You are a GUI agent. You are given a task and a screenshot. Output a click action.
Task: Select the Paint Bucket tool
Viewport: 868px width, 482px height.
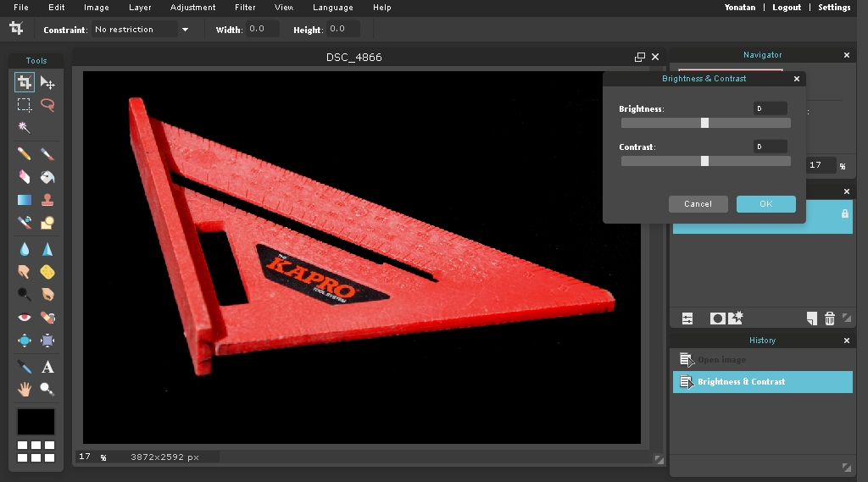pyautogui.click(x=47, y=176)
